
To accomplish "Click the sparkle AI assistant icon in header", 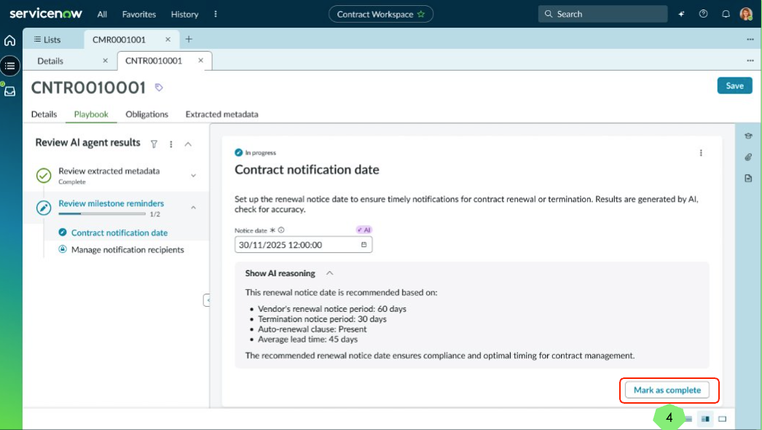I will pos(681,14).
